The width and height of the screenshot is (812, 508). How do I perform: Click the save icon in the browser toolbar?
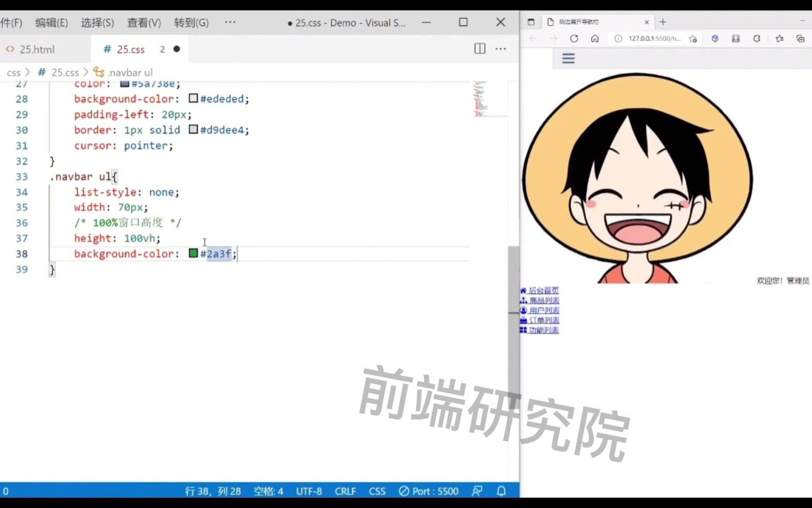pos(736,39)
